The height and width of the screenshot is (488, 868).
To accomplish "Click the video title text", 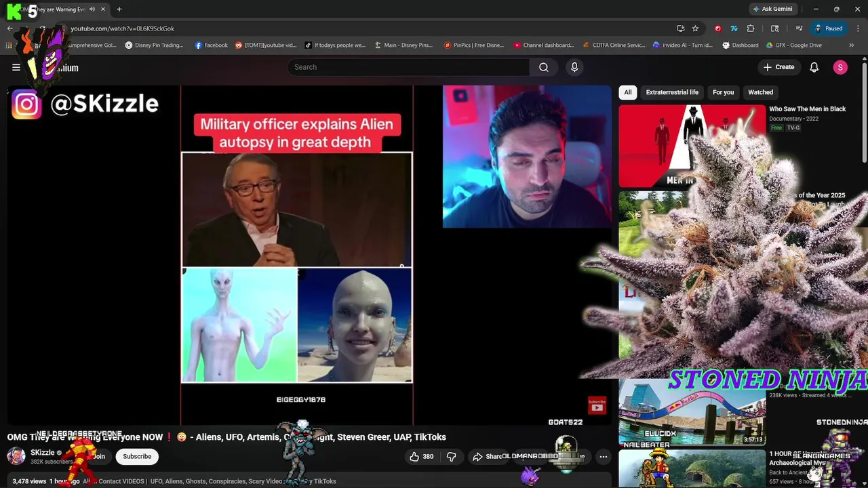I will (226, 437).
